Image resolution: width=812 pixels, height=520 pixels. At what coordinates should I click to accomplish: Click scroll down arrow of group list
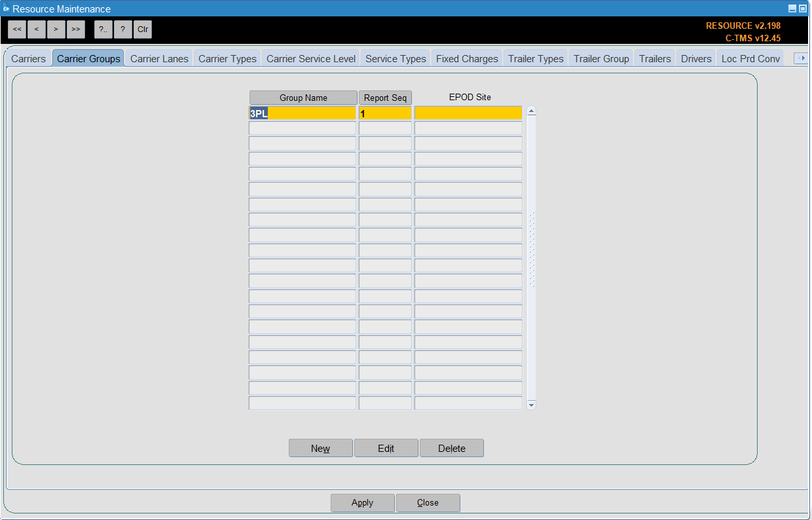coord(531,405)
